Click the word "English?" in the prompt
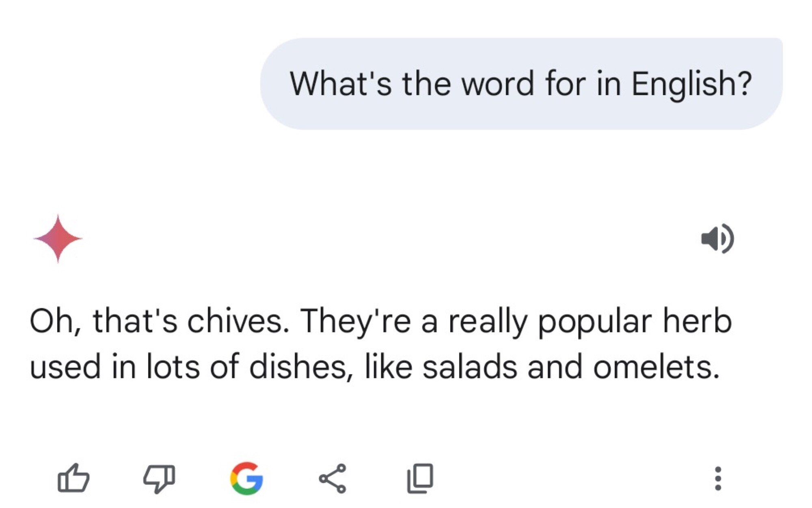Screen dimensions: 812x508 click(x=691, y=84)
